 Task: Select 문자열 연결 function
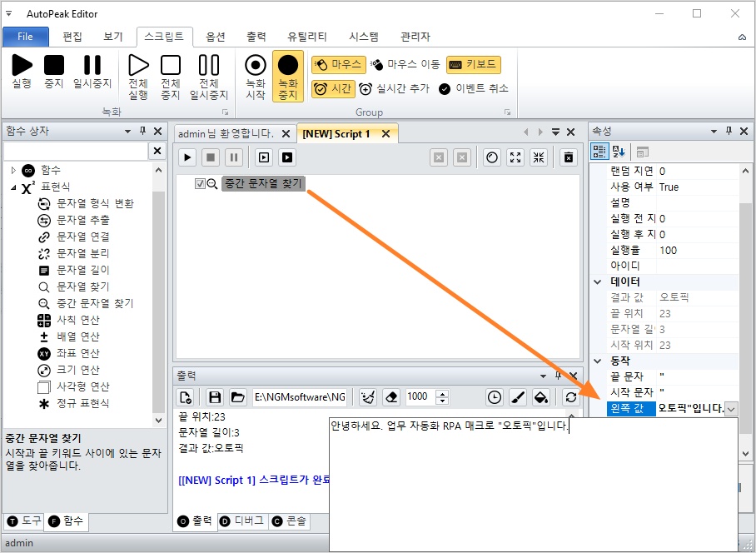[83, 237]
